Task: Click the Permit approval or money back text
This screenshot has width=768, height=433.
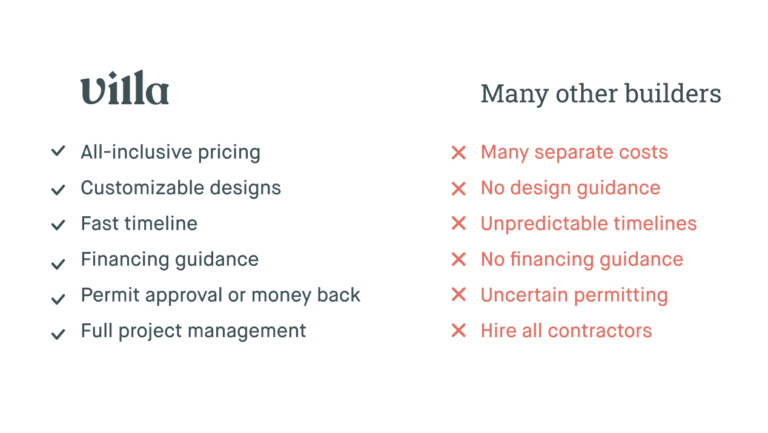Action: [x=220, y=295]
